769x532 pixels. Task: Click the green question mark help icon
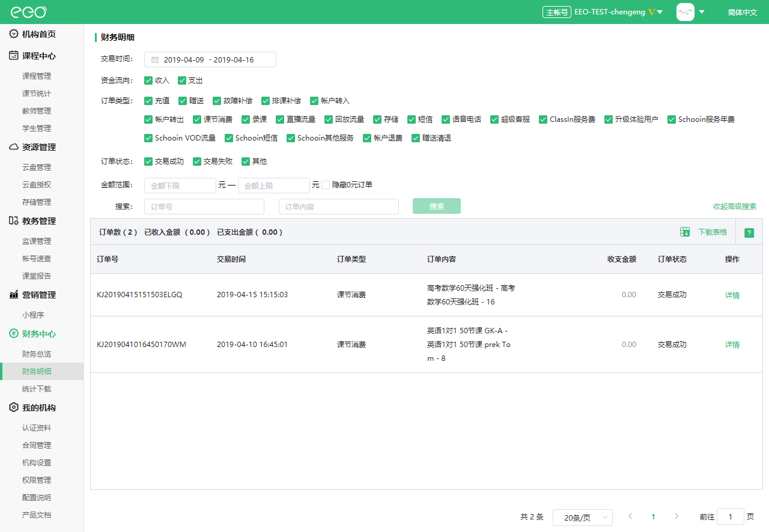(x=749, y=233)
